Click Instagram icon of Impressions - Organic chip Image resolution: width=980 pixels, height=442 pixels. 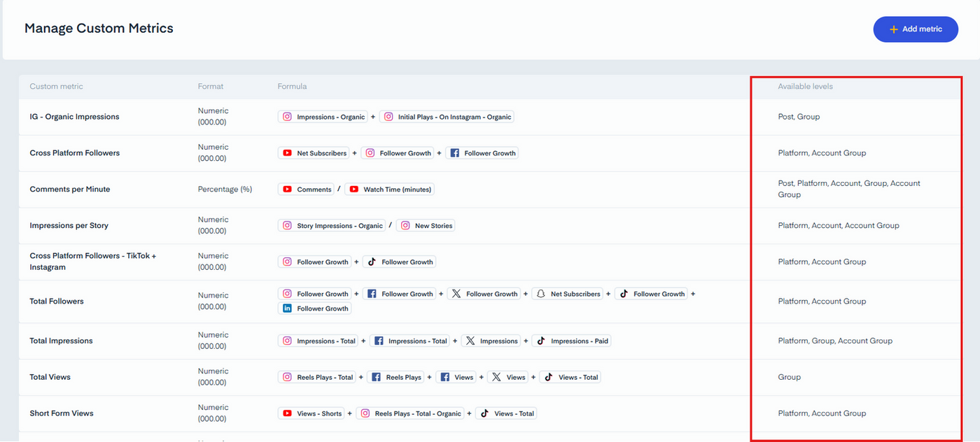(287, 117)
